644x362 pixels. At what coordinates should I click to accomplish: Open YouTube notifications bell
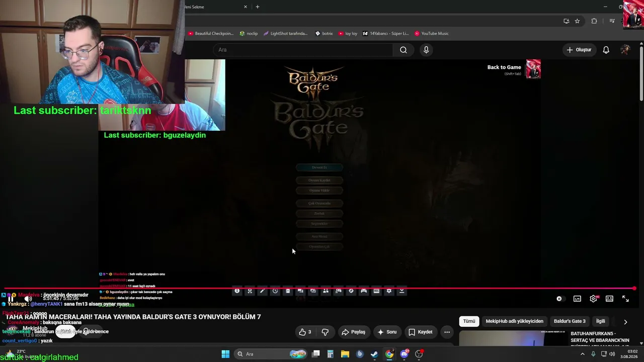606,50
